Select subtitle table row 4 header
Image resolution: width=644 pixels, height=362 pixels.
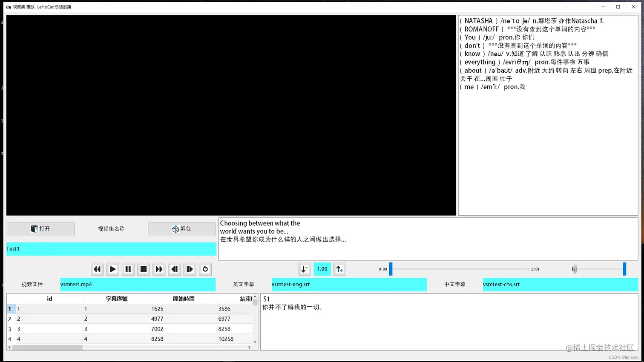click(x=11, y=339)
